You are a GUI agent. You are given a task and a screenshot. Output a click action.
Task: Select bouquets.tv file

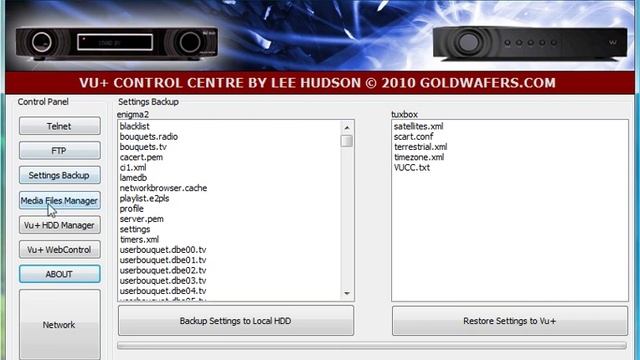click(x=143, y=147)
